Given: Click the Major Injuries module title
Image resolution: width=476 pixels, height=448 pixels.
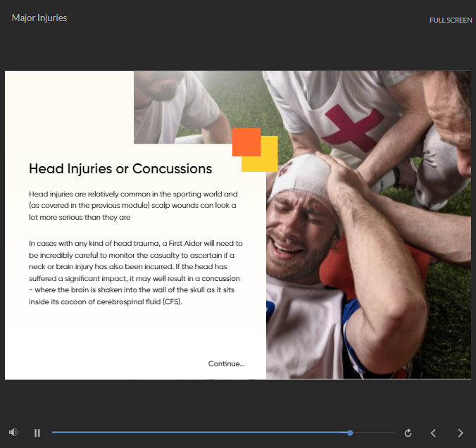Looking at the screenshot, I should (x=39, y=18).
